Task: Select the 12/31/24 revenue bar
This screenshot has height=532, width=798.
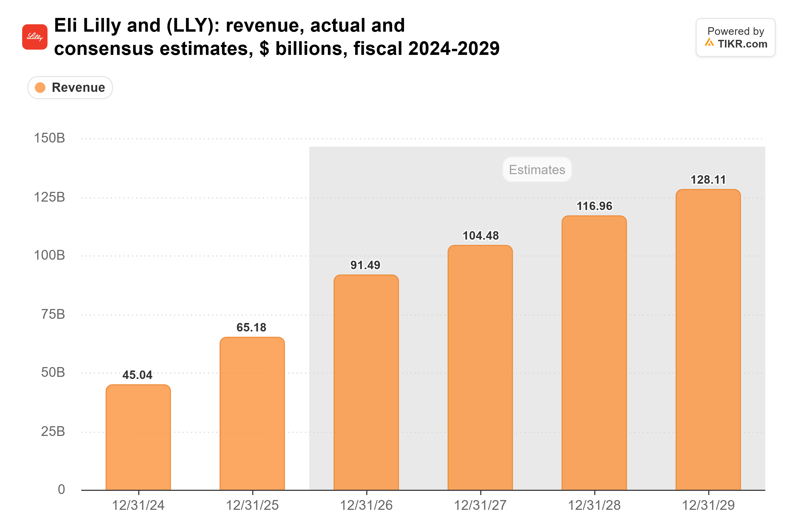Action: pos(138,437)
